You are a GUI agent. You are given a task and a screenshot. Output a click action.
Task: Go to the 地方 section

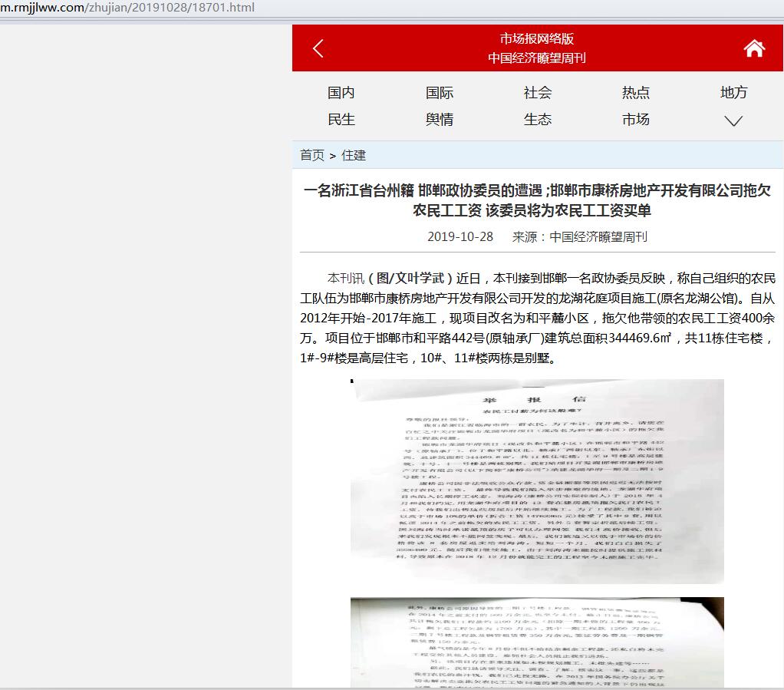point(733,93)
